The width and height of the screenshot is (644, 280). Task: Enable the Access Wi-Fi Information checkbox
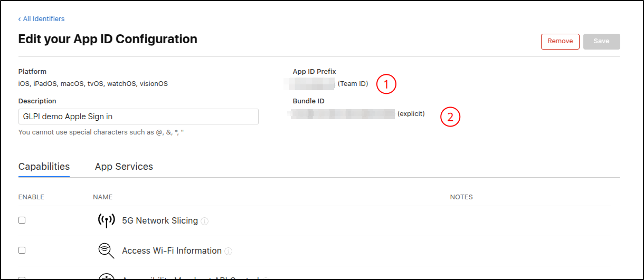pos(22,250)
